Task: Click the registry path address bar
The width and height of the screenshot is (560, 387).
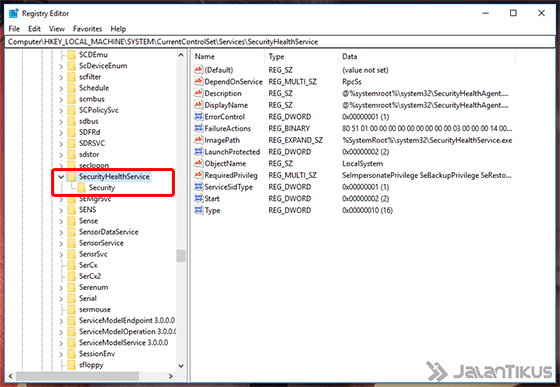Action: coord(280,42)
